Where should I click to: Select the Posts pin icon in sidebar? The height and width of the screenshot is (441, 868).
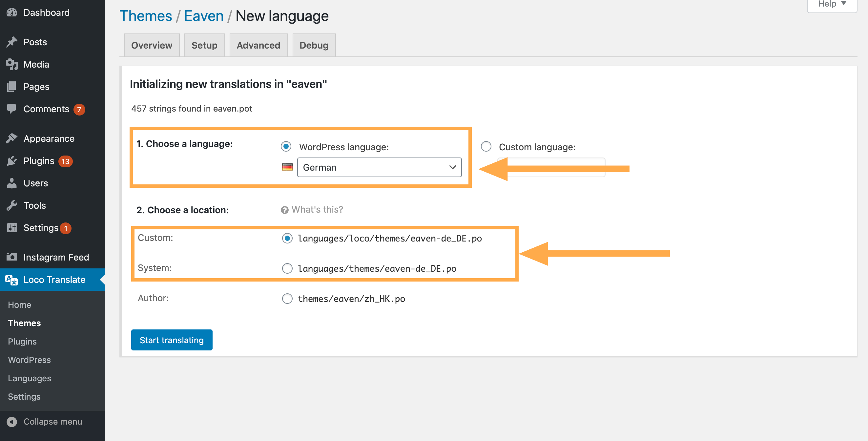(12, 41)
